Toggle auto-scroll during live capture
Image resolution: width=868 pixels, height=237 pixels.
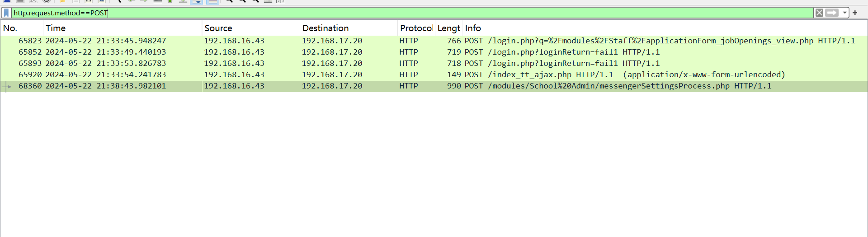(196, 1)
